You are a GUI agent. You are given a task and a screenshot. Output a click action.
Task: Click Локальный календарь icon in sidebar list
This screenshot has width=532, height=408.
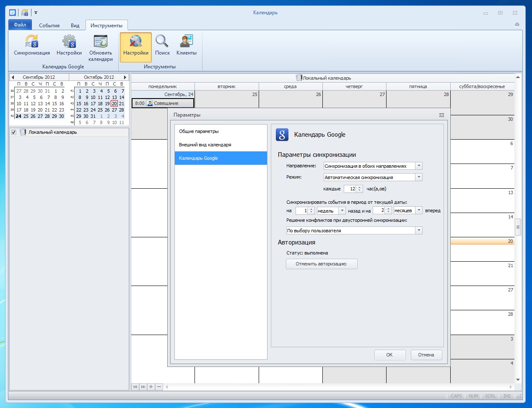tap(23, 132)
